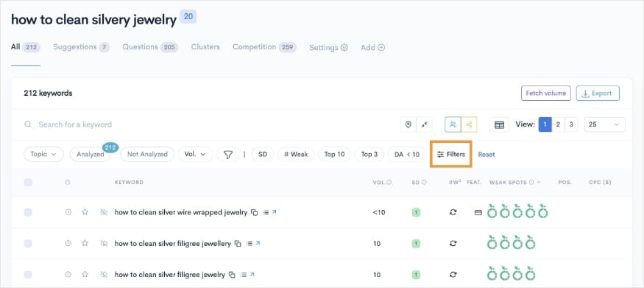
Task: Toggle hidden eye for 'filigree jewellery' row
Action: (104, 244)
